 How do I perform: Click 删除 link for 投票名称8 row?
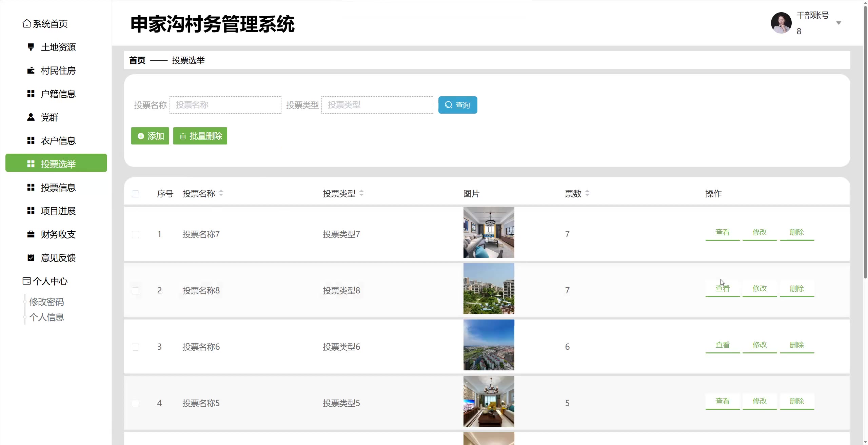point(796,289)
